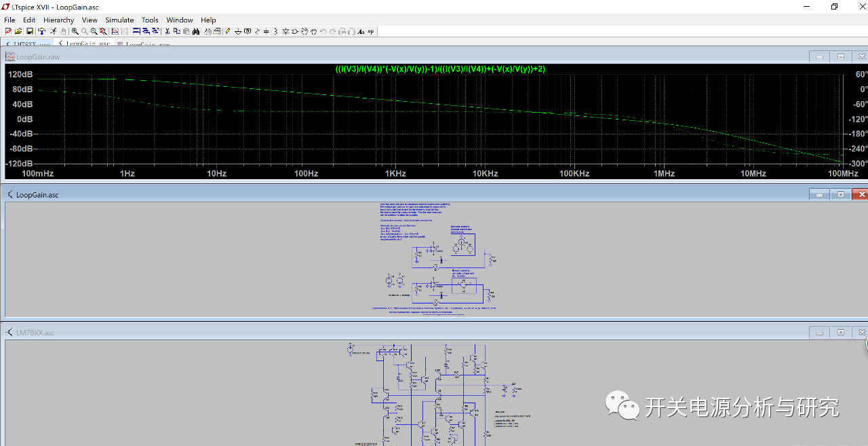Close the LoopGain.asc schematic window
Viewport: 868px width, 446px height.
(861, 195)
